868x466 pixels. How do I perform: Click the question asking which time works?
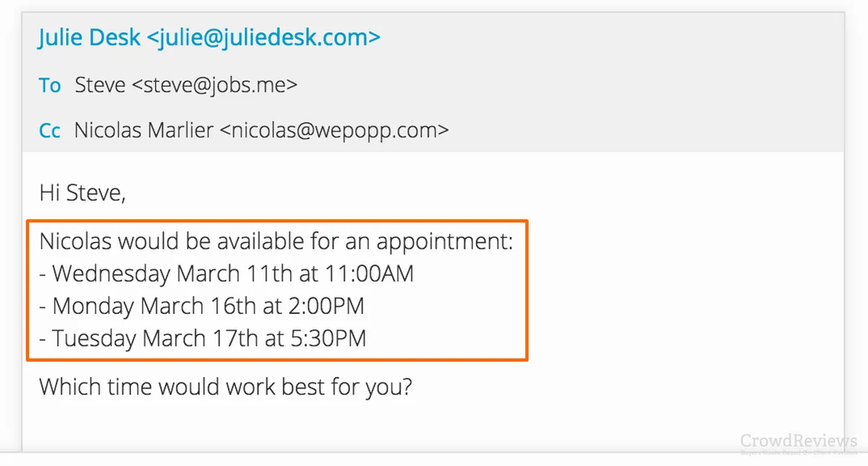[226, 386]
